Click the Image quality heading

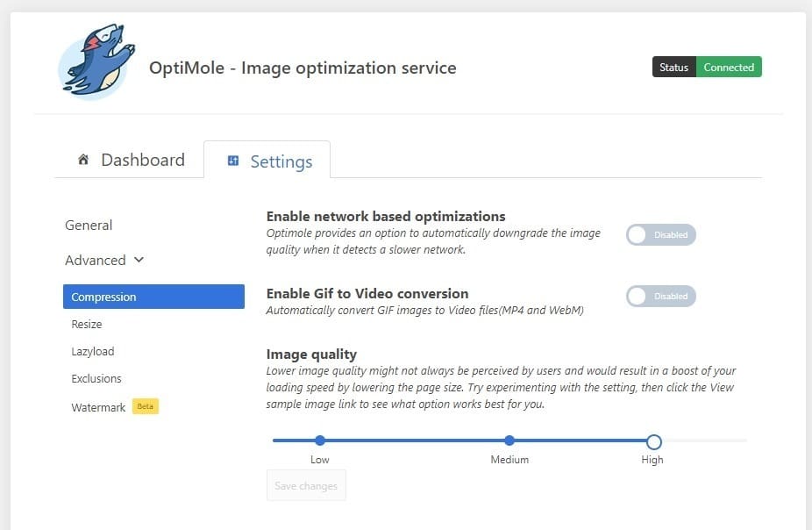(311, 355)
